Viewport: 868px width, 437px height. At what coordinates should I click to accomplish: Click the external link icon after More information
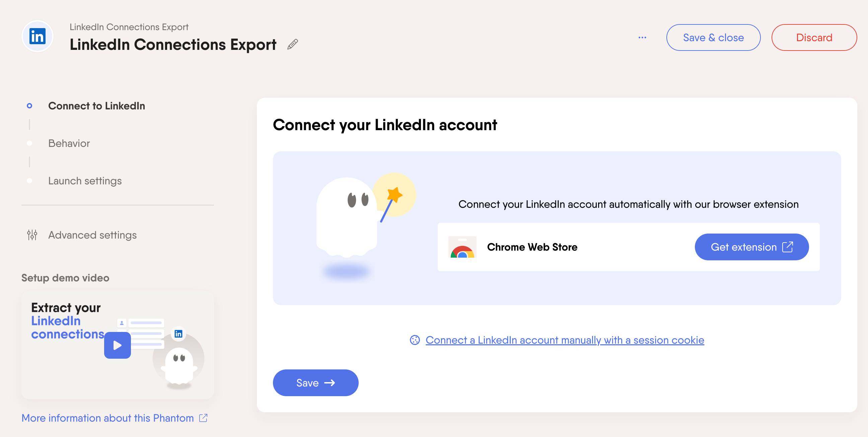pyautogui.click(x=203, y=418)
